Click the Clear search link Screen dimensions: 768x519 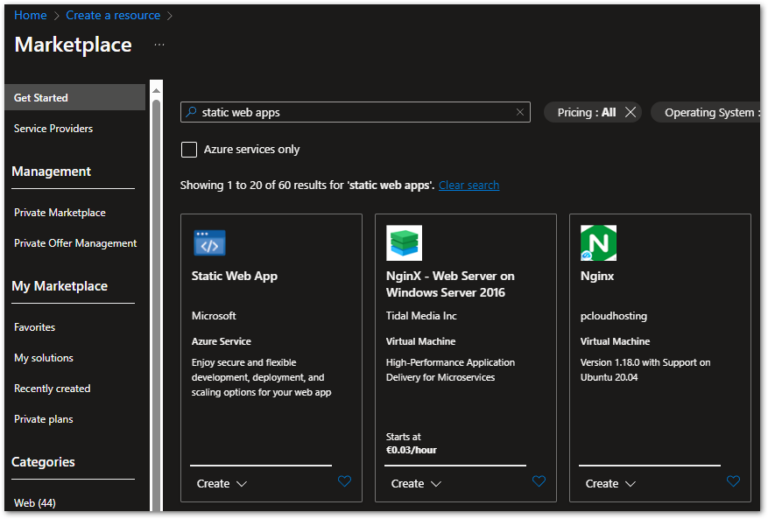(469, 185)
